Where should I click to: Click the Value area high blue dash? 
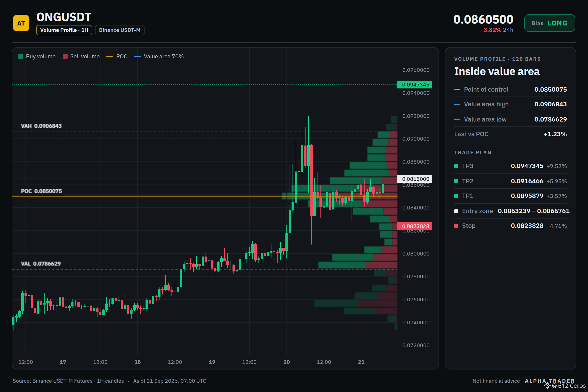point(457,104)
